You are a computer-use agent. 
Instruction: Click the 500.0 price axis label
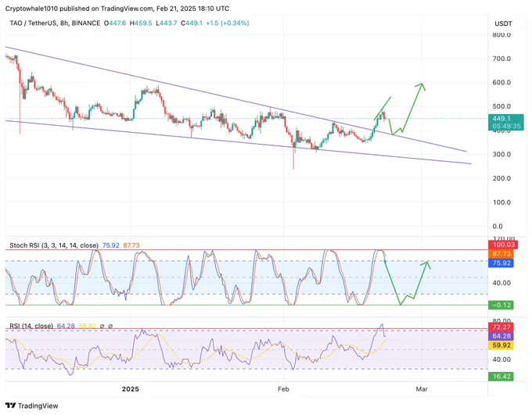coord(501,106)
